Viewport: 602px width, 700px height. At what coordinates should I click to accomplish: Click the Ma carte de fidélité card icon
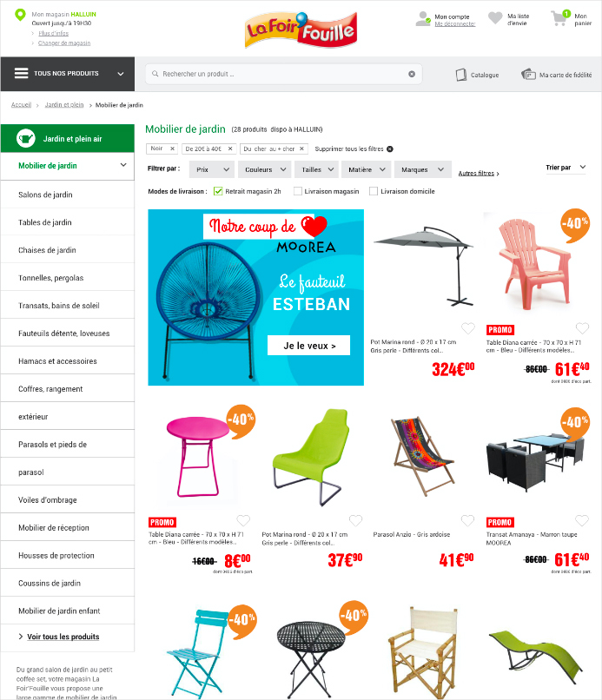528,74
